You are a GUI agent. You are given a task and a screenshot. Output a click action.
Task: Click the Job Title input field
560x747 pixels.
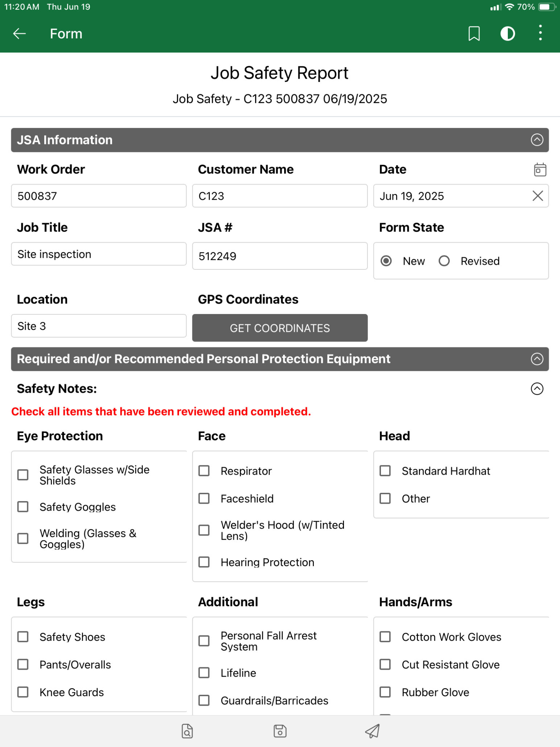(99, 254)
